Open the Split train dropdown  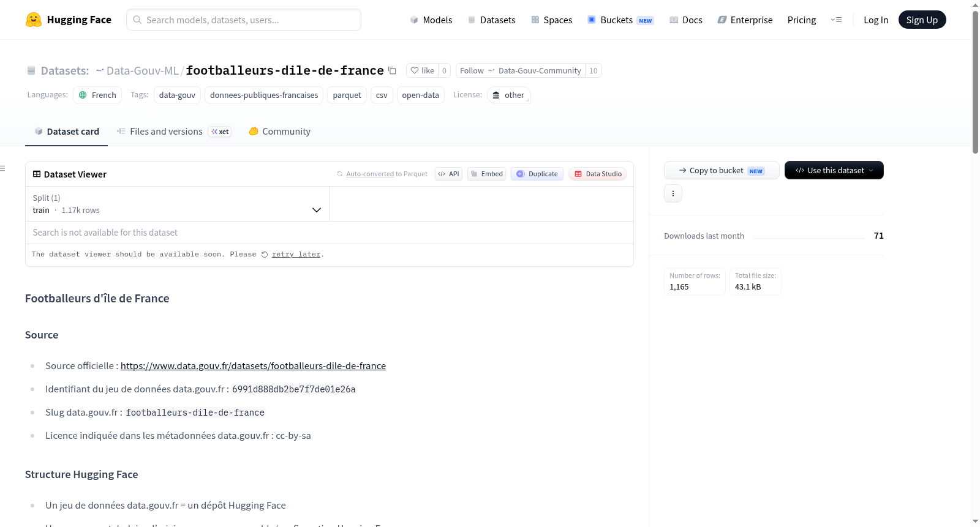tap(177, 204)
